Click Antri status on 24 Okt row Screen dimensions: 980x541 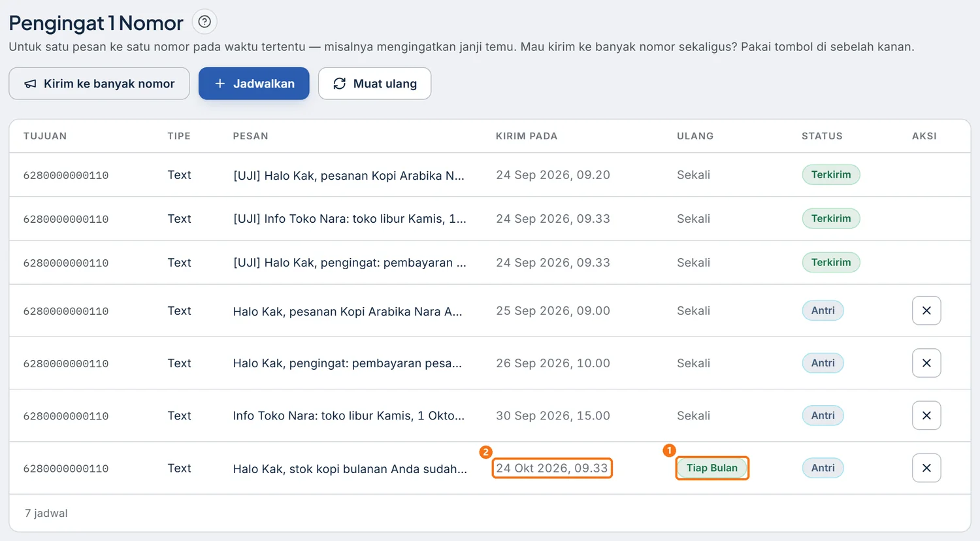(823, 468)
